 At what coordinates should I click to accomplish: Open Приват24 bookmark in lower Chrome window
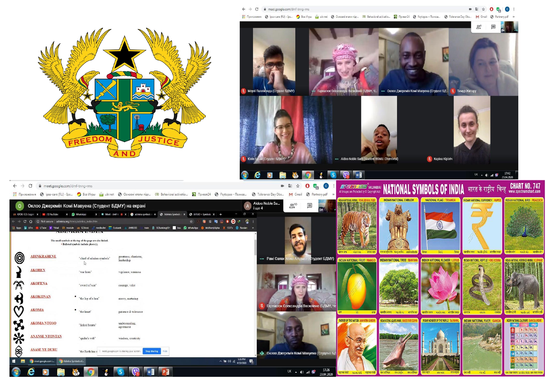coord(201,194)
